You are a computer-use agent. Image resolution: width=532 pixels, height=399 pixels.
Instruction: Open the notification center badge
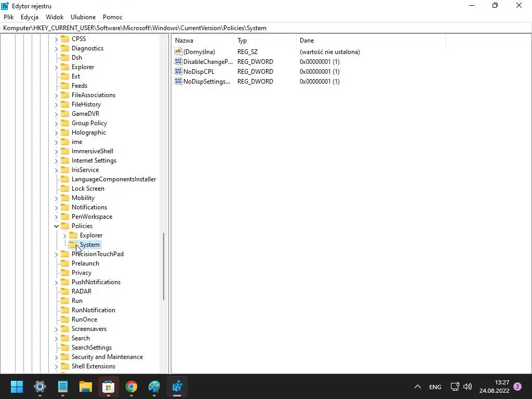[x=517, y=387]
